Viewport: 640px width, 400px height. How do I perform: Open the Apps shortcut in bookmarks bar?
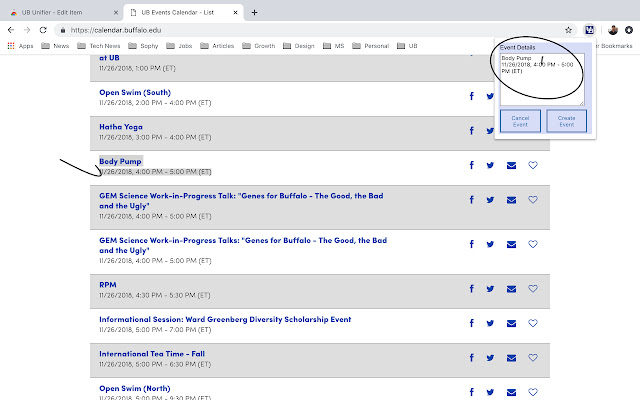(x=20, y=46)
